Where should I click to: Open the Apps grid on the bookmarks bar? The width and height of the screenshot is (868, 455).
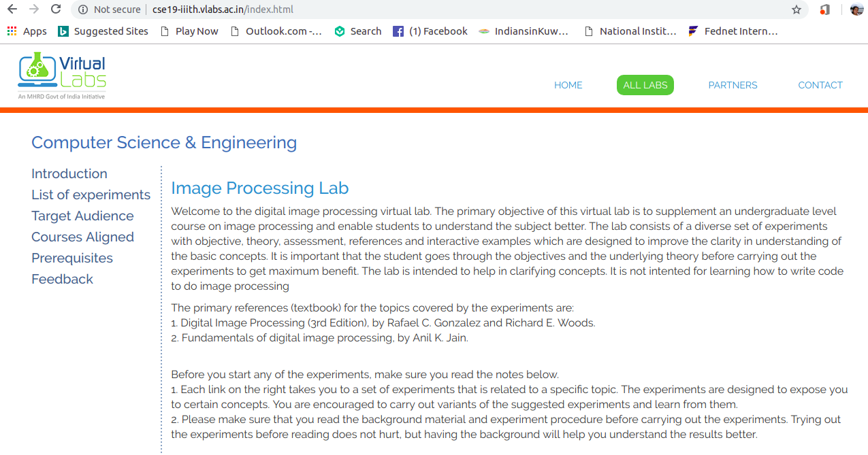pyautogui.click(x=12, y=31)
